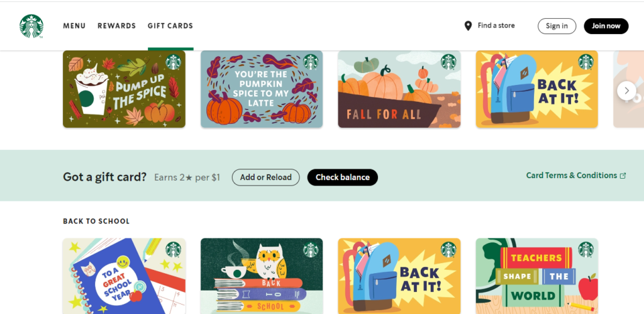Image resolution: width=644 pixels, height=314 pixels.
Task: Click the Join now button
Action: [x=606, y=26]
